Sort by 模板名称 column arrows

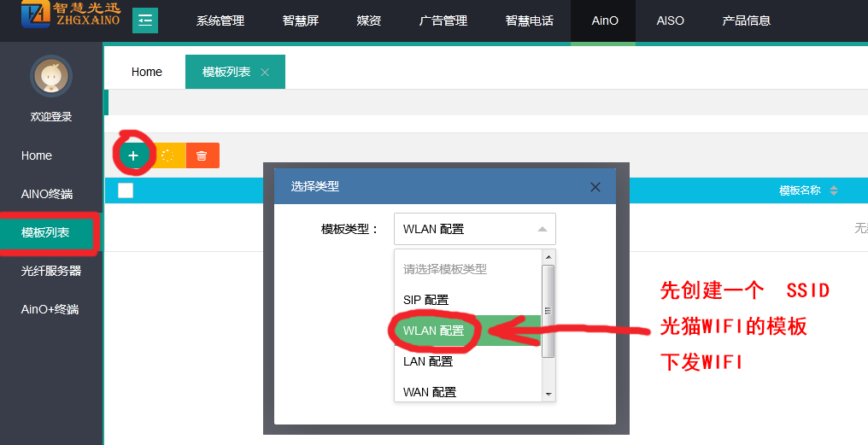834,190
